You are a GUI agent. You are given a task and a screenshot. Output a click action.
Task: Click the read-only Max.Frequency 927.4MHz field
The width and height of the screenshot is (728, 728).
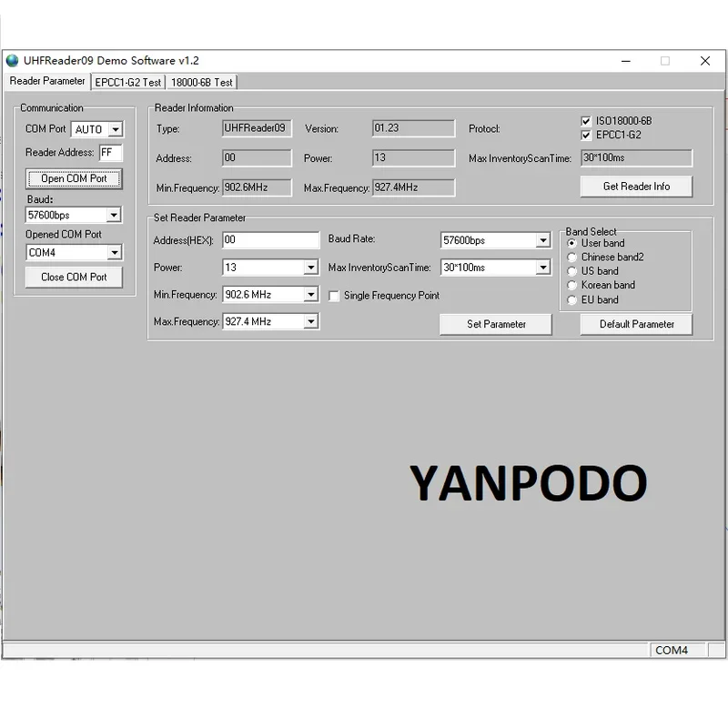[413, 187]
